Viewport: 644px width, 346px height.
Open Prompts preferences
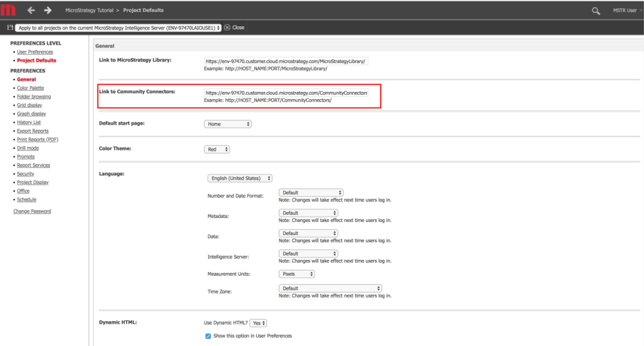[26, 157]
